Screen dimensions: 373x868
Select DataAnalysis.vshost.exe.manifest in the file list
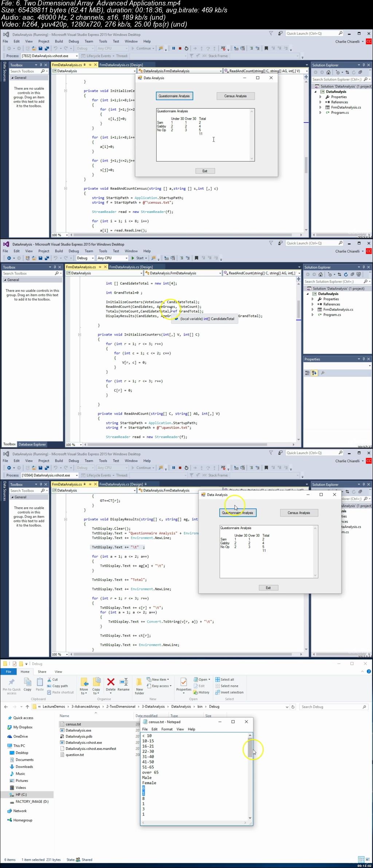click(x=91, y=748)
